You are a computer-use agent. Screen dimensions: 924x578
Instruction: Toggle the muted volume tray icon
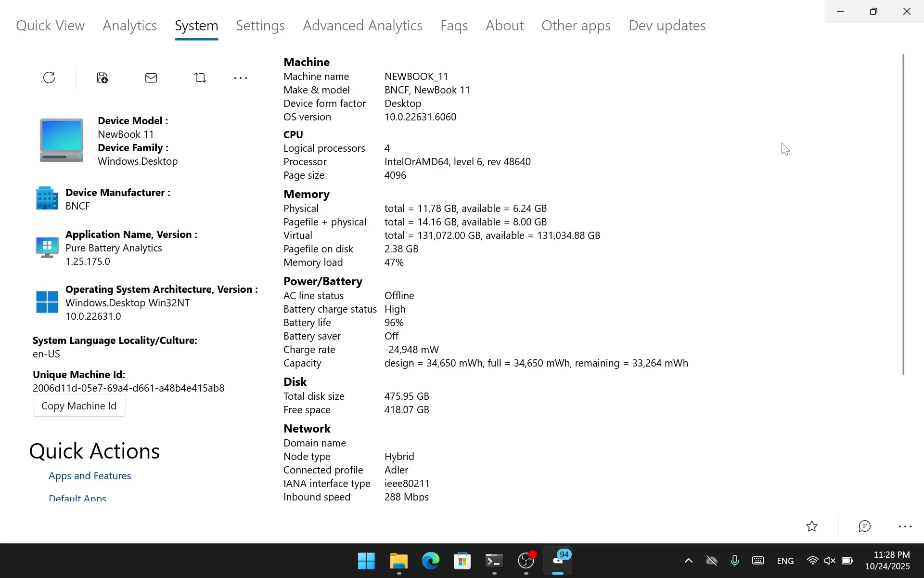(x=830, y=561)
